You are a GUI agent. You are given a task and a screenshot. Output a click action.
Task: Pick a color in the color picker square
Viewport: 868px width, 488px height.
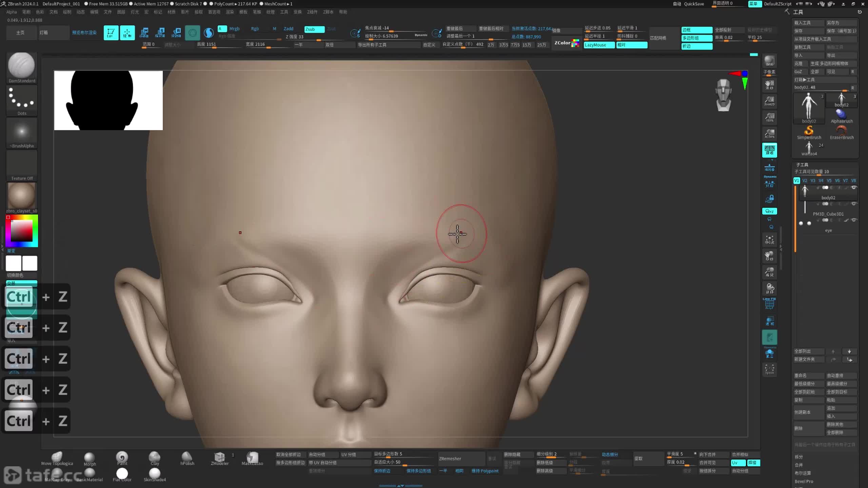(22, 231)
